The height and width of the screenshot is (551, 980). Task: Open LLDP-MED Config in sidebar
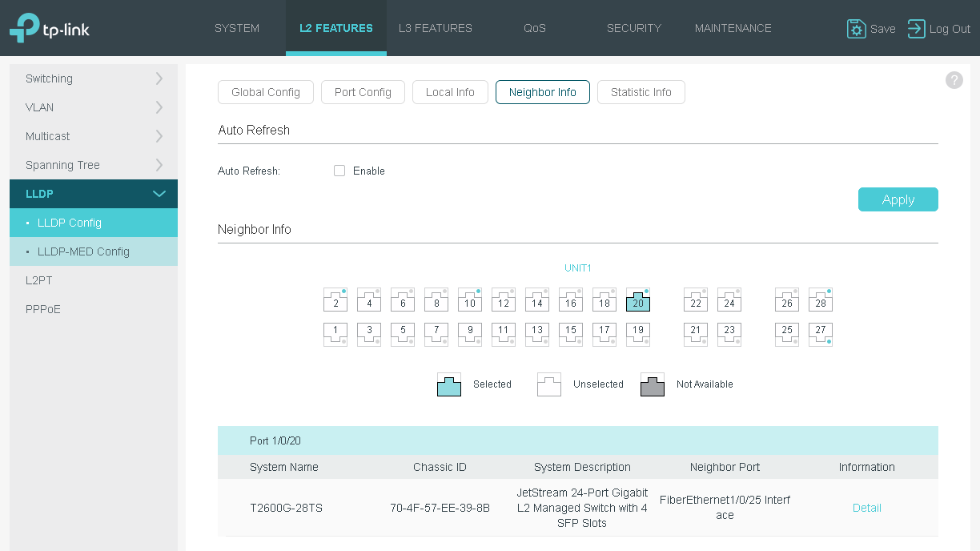click(94, 251)
